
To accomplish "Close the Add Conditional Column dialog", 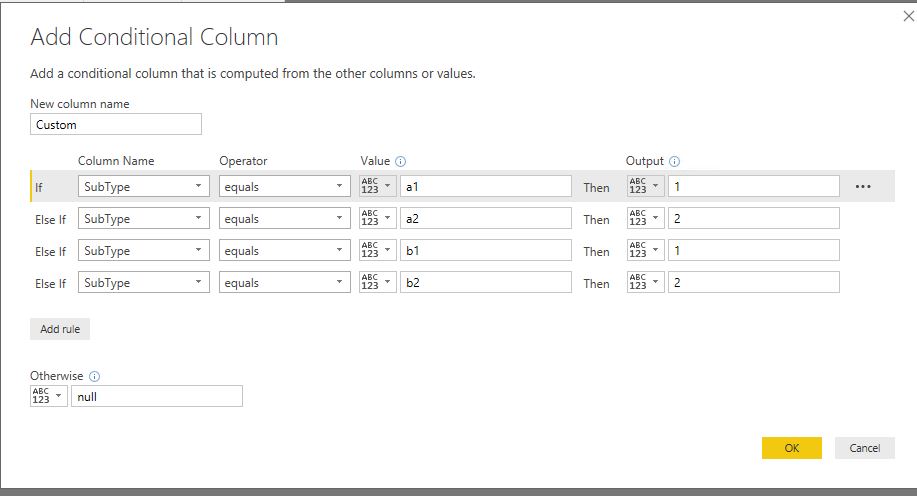I will point(908,16).
